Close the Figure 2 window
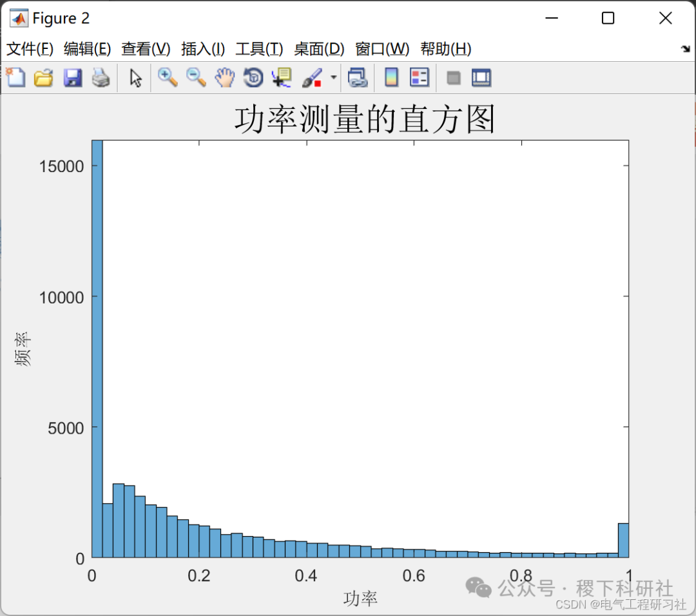The width and height of the screenshot is (696, 616). pyautogui.click(x=665, y=18)
